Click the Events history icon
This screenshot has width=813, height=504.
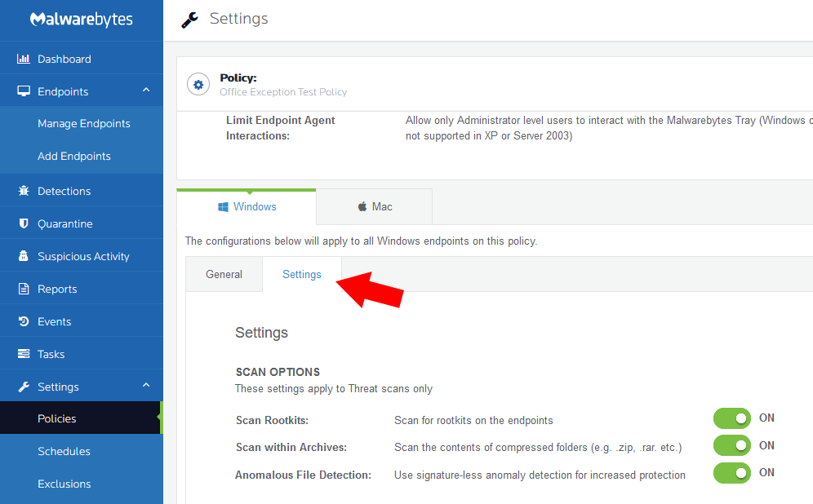pyautogui.click(x=23, y=321)
